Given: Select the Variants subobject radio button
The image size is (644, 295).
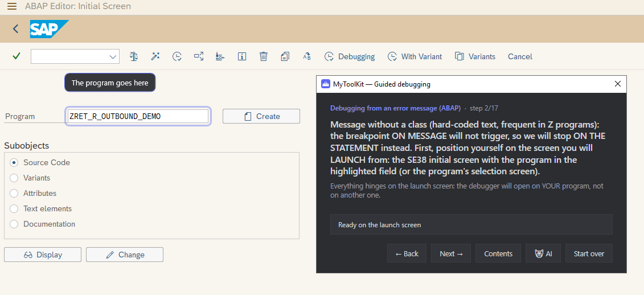Looking at the screenshot, I should point(14,178).
